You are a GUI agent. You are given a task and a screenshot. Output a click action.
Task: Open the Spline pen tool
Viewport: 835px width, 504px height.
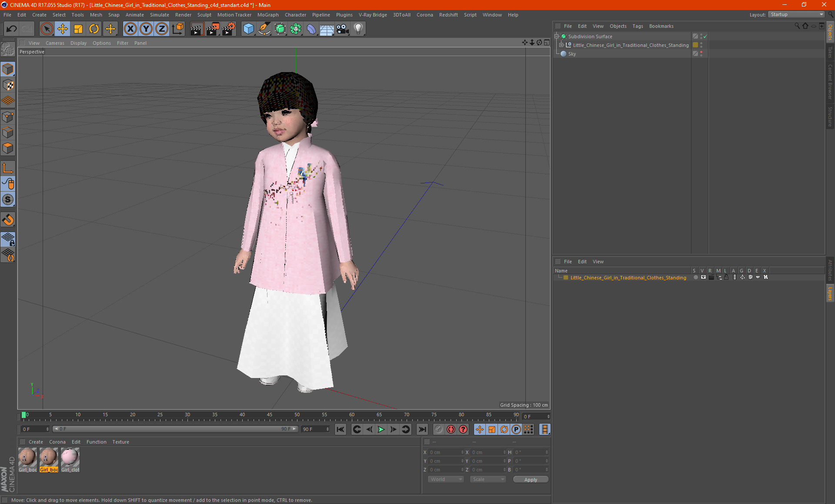264,29
